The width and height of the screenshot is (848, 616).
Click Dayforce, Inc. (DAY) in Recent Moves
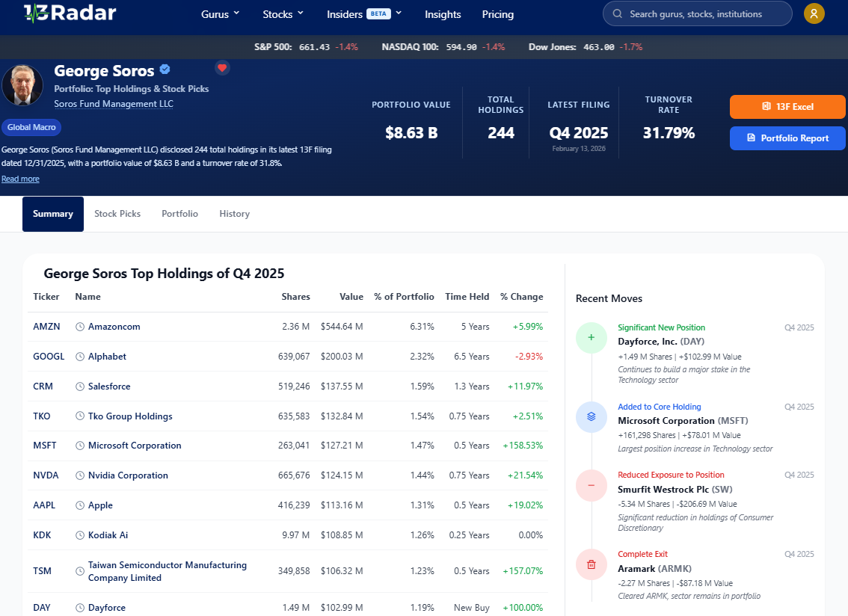(x=661, y=341)
